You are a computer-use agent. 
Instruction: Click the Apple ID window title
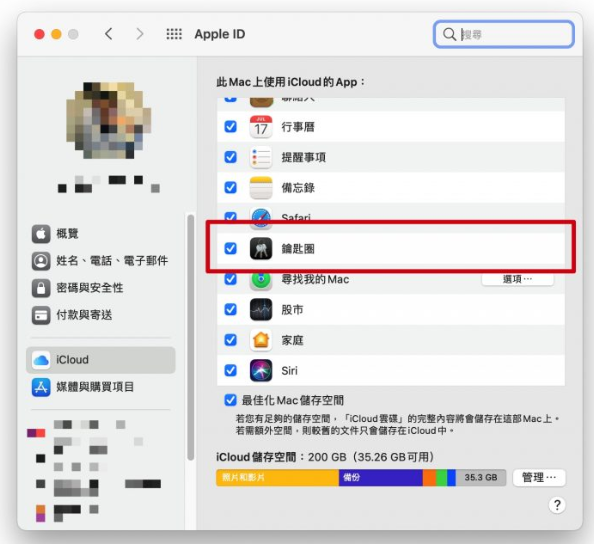[220, 34]
